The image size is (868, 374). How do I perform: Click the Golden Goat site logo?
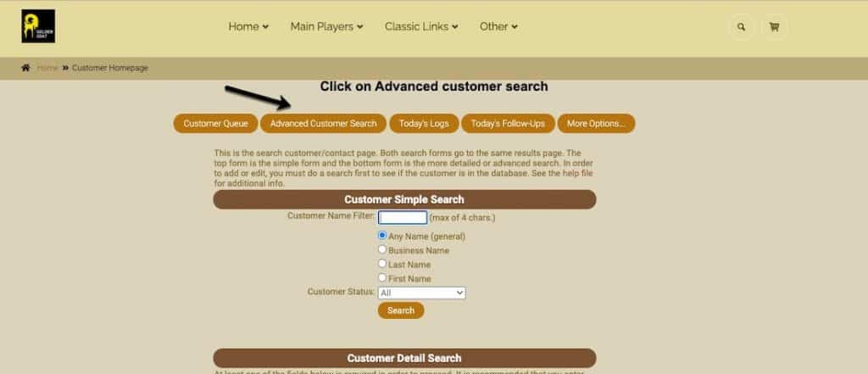pos(38,26)
